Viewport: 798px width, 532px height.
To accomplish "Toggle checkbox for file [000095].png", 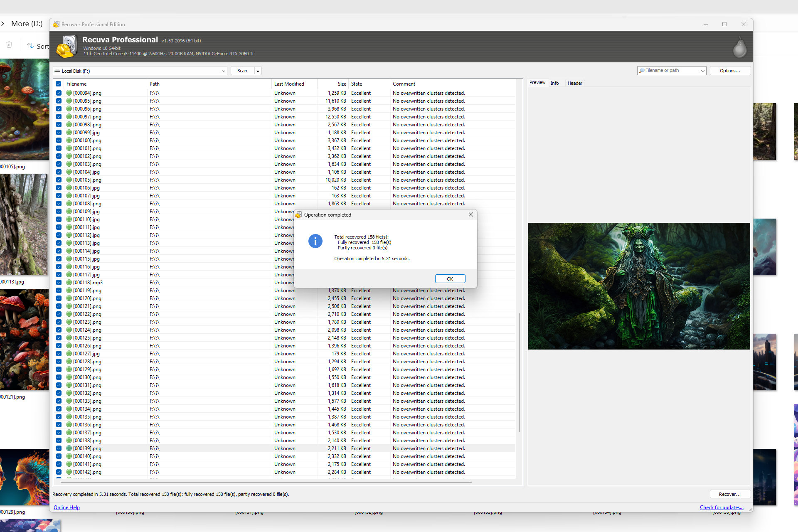I will point(58,101).
